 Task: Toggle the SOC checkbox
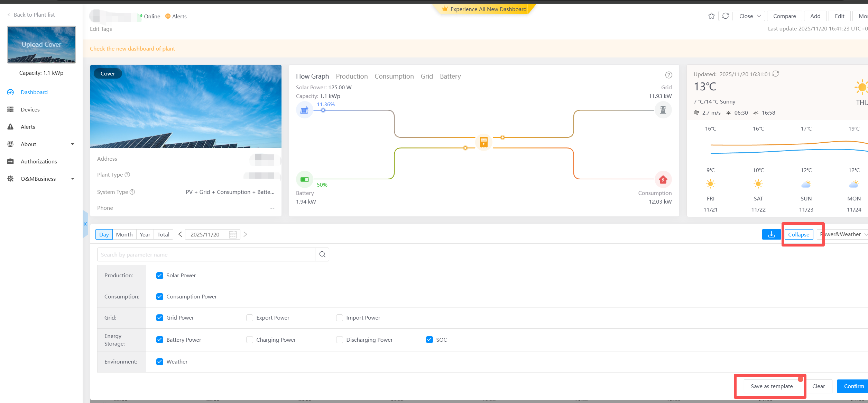point(429,340)
